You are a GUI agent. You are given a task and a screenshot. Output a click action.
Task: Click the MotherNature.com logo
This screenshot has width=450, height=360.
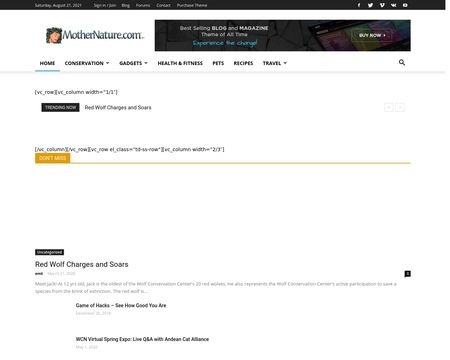(x=95, y=35)
